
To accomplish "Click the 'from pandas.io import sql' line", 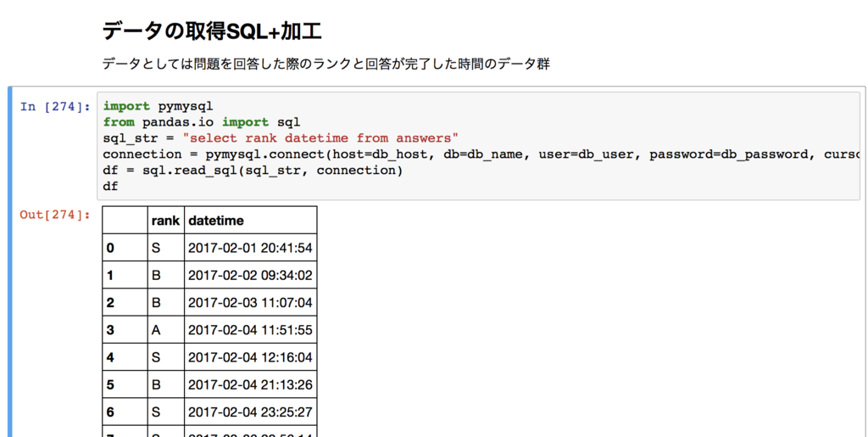I will click(202, 122).
